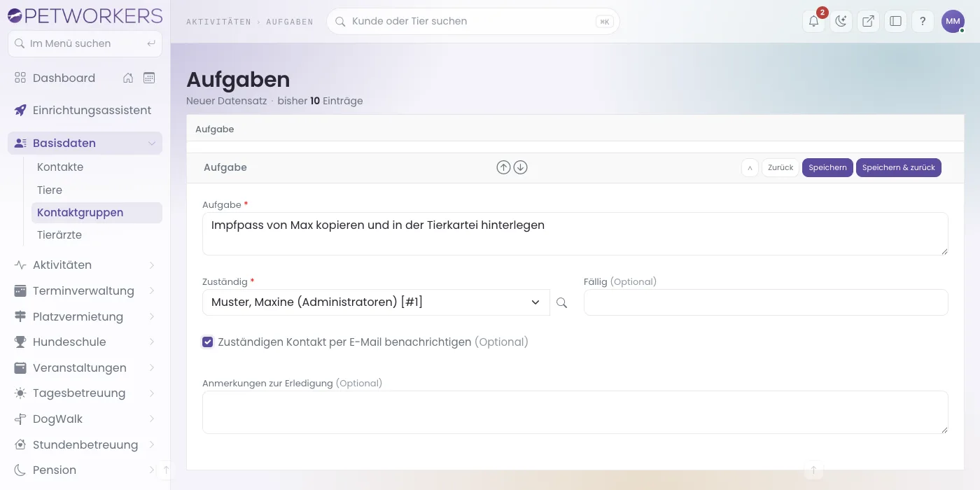Click AUFGABEN breadcrumb link
Screen dimensions: 980x490
[290, 22]
